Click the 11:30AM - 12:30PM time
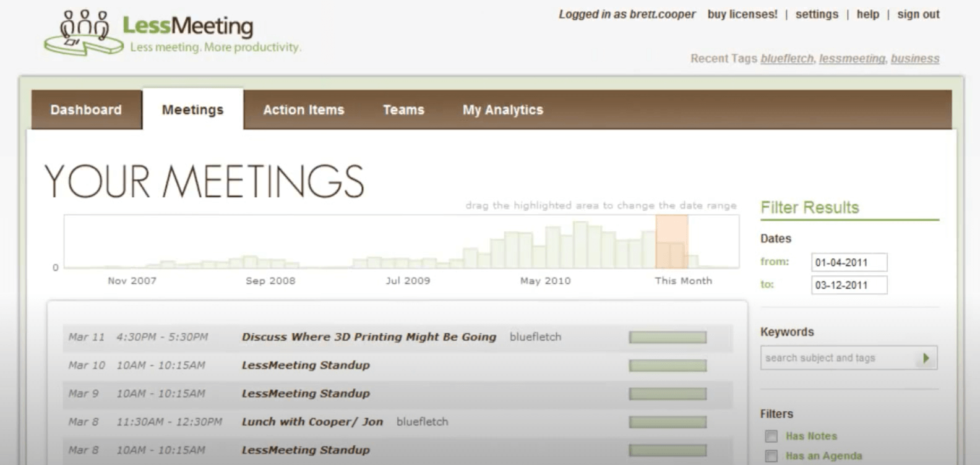 click(x=169, y=422)
